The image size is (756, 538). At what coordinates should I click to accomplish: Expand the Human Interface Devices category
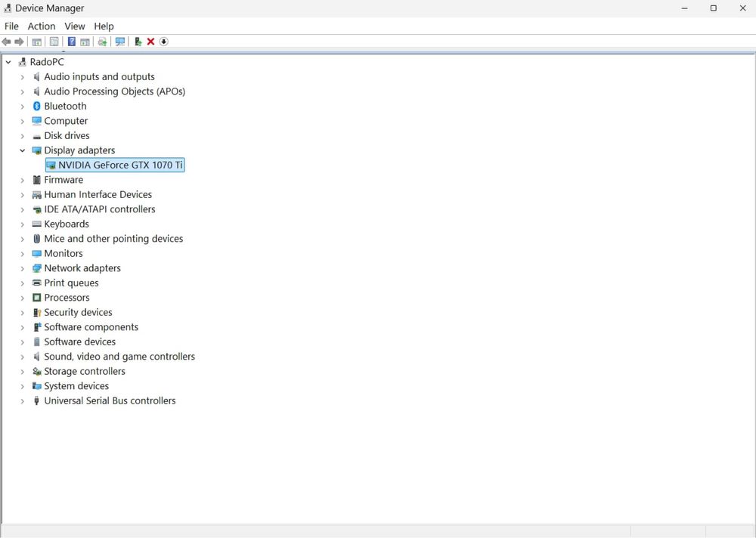pos(22,195)
